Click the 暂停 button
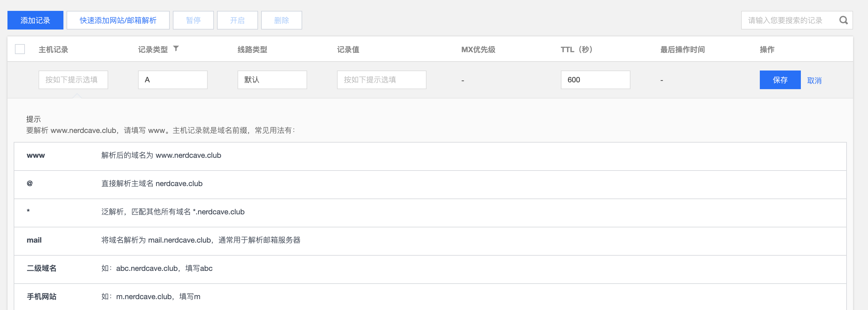This screenshot has height=310, width=868. [x=193, y=20]
